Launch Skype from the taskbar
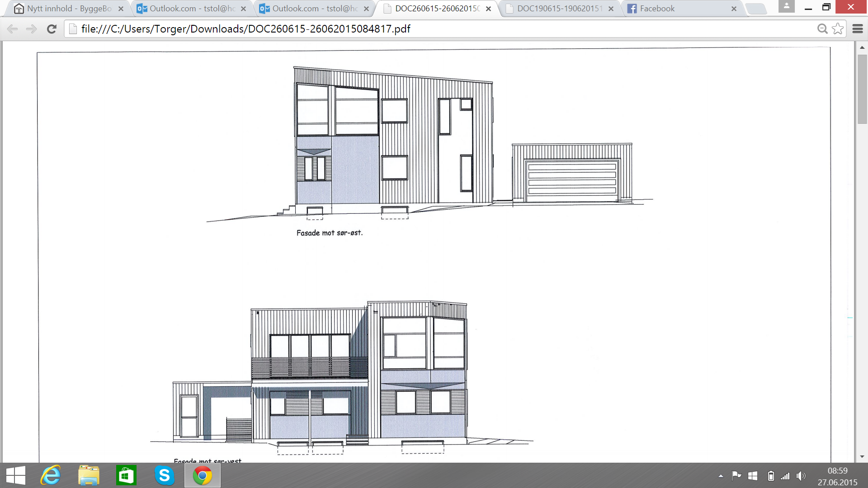868x488 pixels. (x=164, y=475)
